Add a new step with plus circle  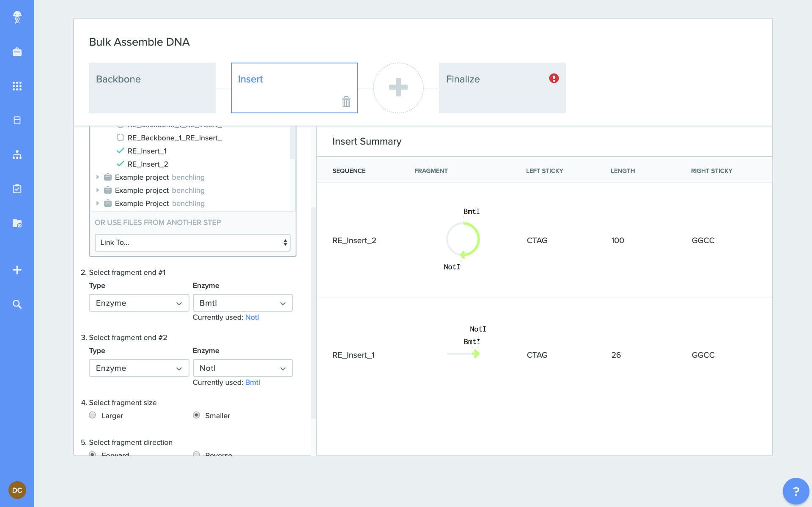point(398,88)
